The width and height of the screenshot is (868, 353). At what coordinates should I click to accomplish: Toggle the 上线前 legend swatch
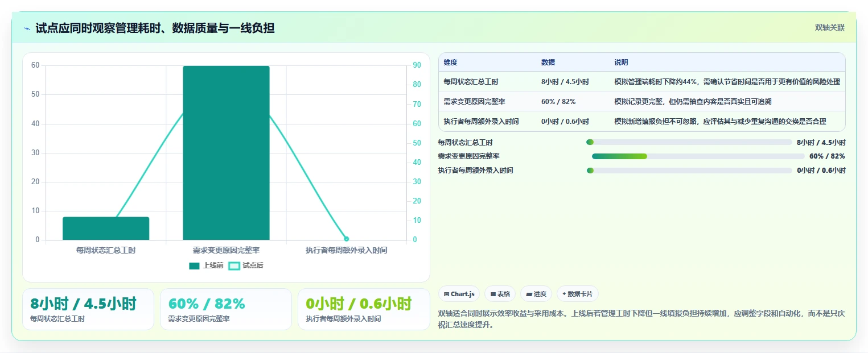[x=195, y=265]
